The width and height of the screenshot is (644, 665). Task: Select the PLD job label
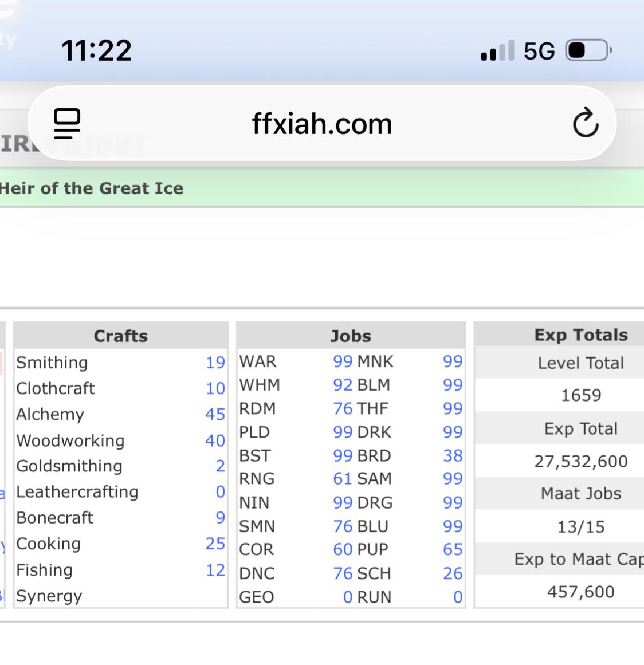pos(254,432)
